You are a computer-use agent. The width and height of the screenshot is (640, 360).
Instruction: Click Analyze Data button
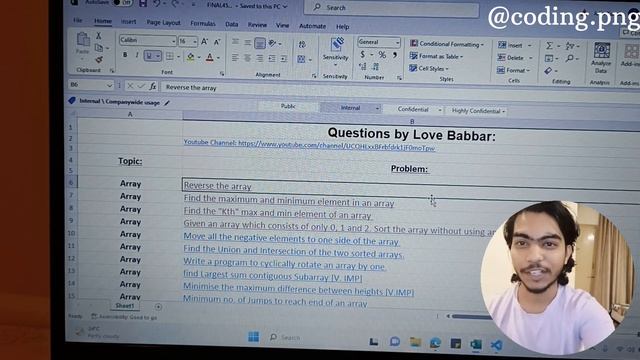click(x=601, y=58)
